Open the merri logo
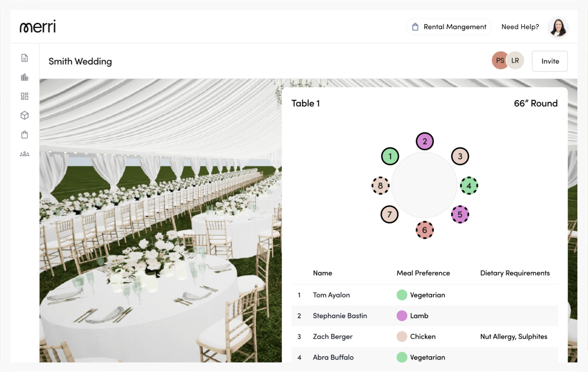Image resolution: width=588 pixels, height=372 pixels. (37, 26)
